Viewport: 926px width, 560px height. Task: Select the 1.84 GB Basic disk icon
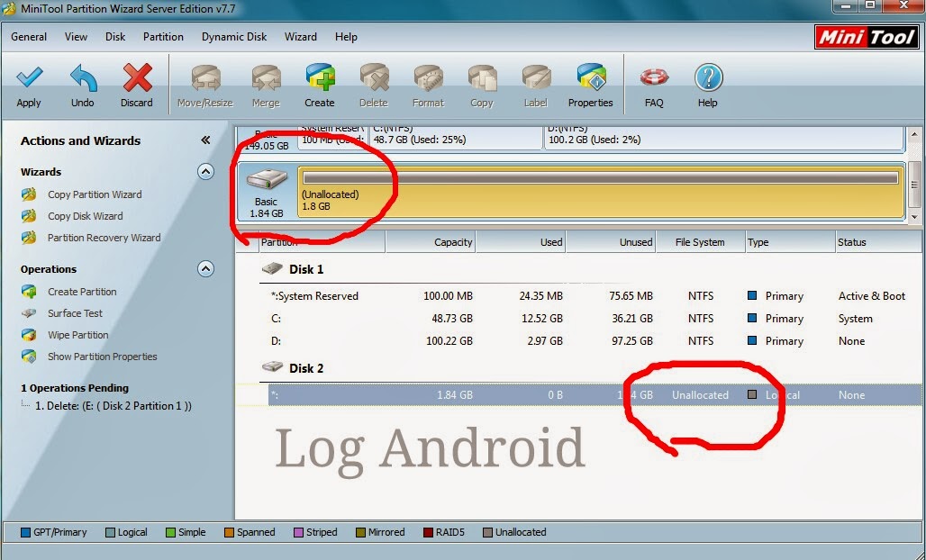(267, 180)
